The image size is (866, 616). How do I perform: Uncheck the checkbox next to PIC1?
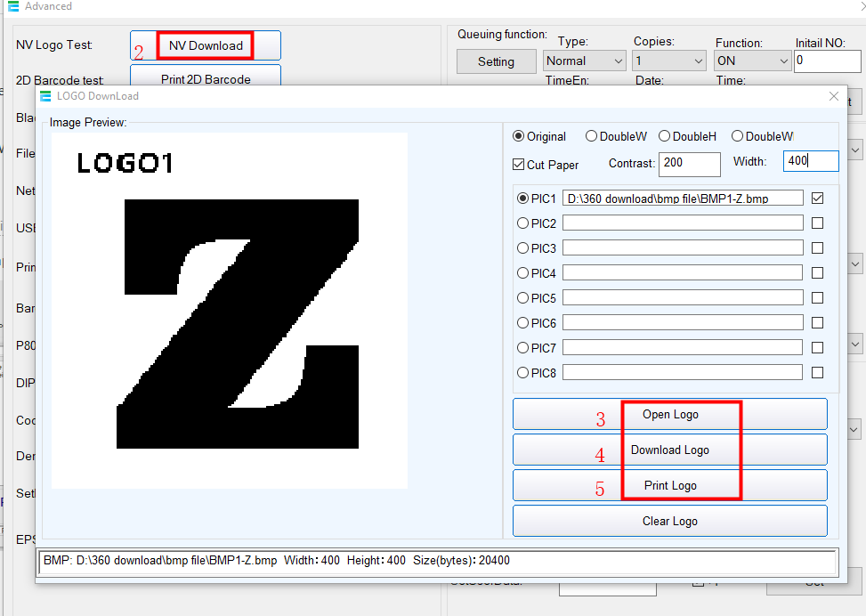(x=817, y=198)
